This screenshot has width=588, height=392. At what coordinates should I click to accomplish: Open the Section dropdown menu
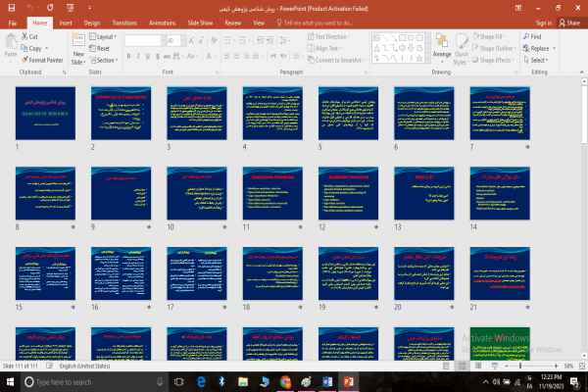[x=104, y=60]
